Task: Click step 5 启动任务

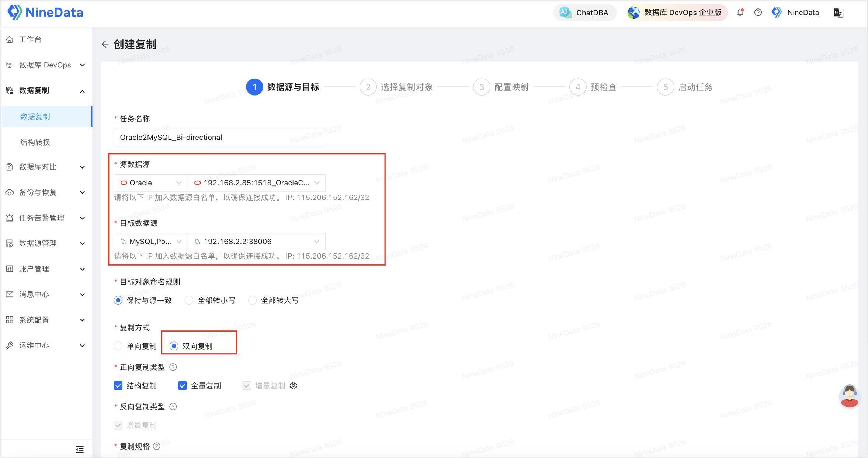Action: 685,87
